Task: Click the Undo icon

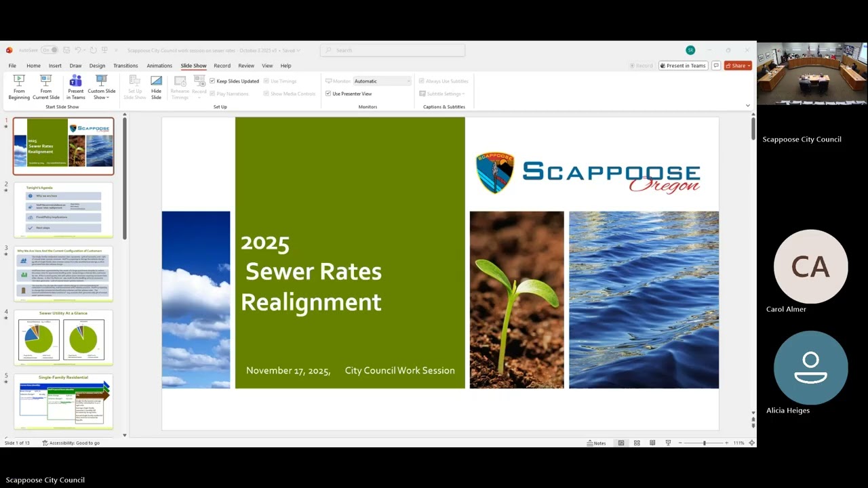Action: (78, 50)
